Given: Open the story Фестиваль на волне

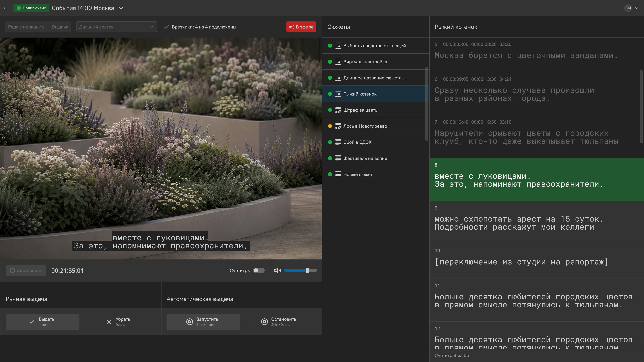Looking at the screenshot, I should pyautogui.click(x=375, y=158).
